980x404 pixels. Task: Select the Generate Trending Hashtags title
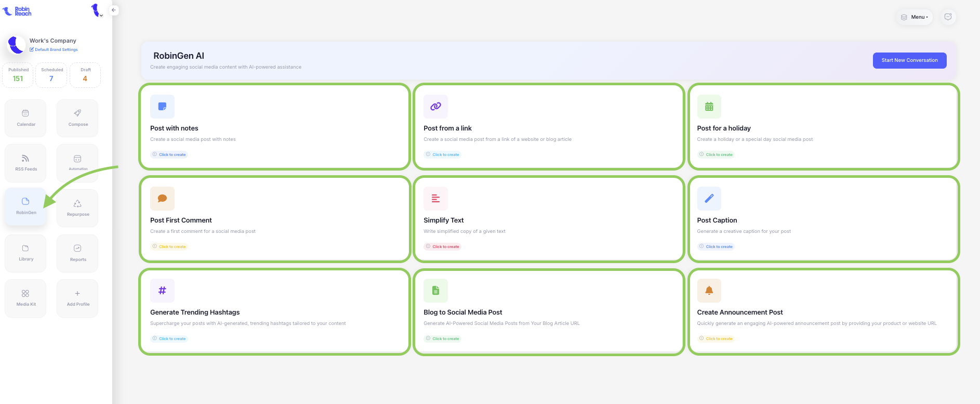coord(195,312)
